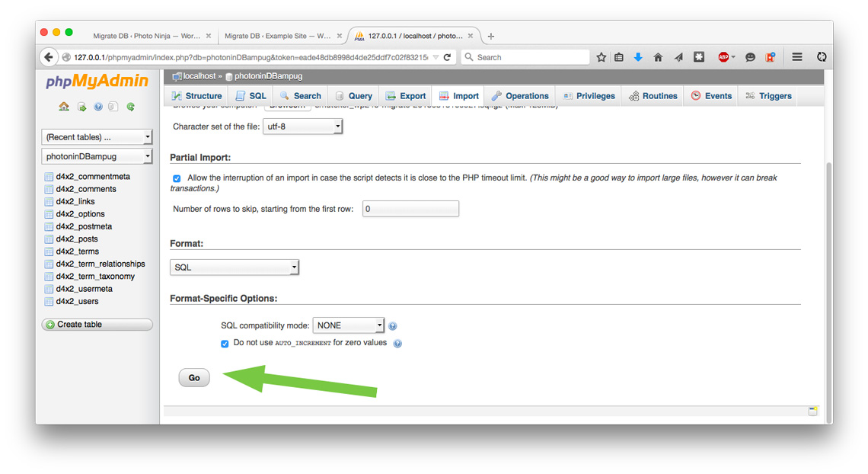Open bookmarks list icon in toolbar

[x=619, y=57]
